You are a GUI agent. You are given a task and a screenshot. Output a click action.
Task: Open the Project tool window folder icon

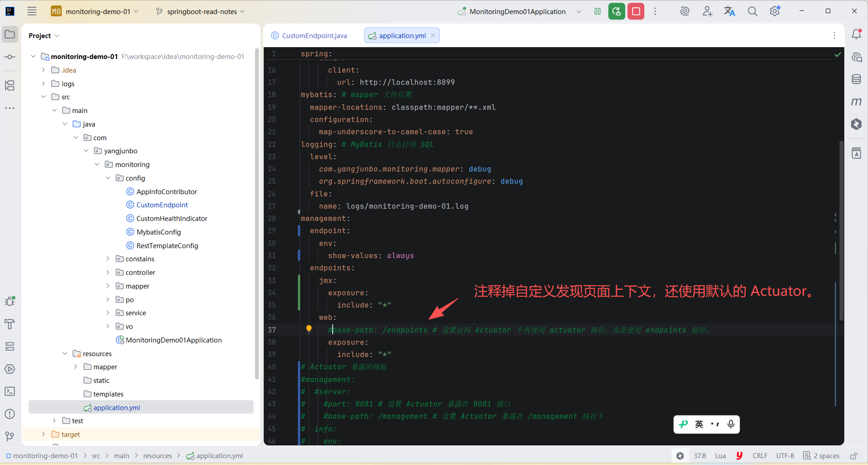pos(10,34)
